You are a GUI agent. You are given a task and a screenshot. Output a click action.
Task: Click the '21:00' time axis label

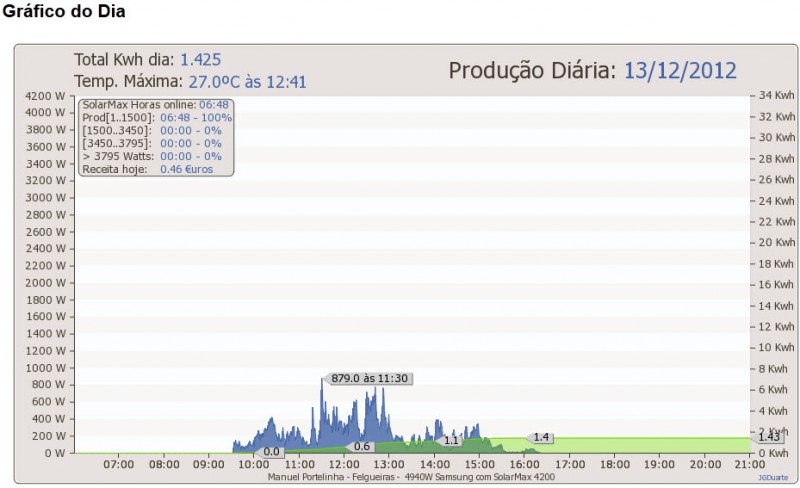749,465
